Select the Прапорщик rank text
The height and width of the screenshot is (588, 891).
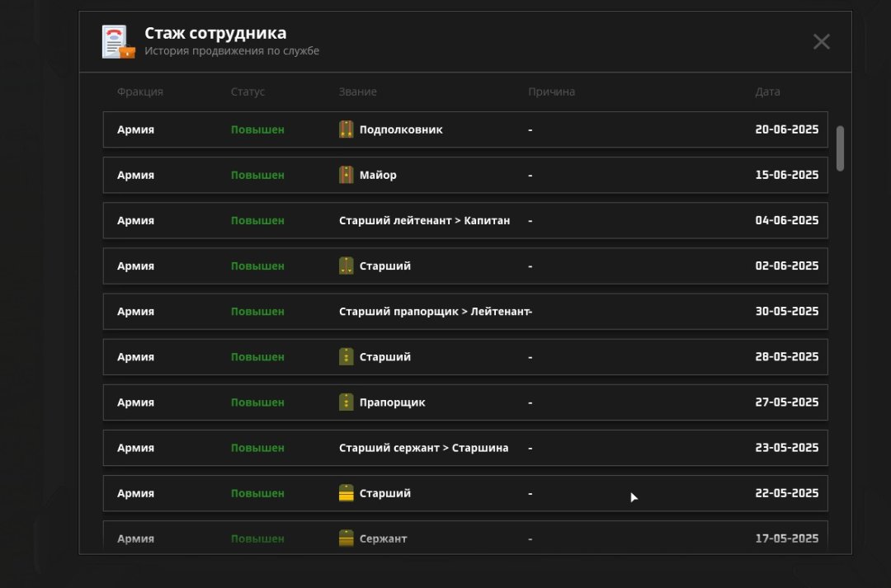click(x=393, y=402)
